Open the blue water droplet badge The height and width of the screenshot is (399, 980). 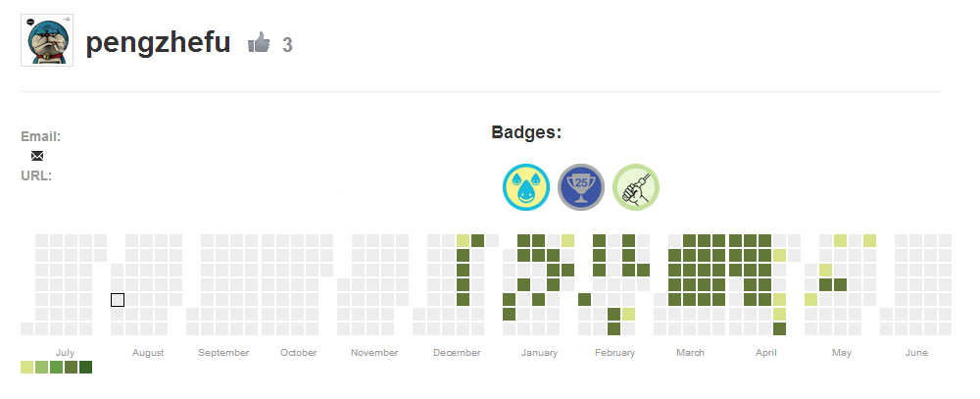tap(526, 187)
